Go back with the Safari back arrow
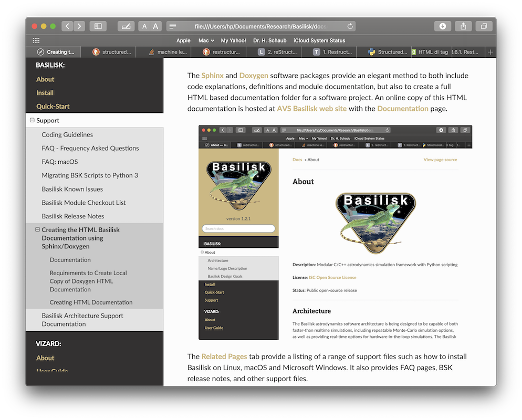The width and height of the screenshot is (522, 420). coord(68,26)
